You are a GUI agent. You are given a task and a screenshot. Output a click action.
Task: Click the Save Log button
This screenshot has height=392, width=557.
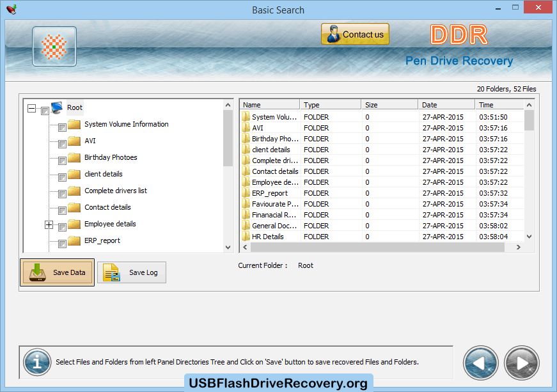click(x=132, y=272)
